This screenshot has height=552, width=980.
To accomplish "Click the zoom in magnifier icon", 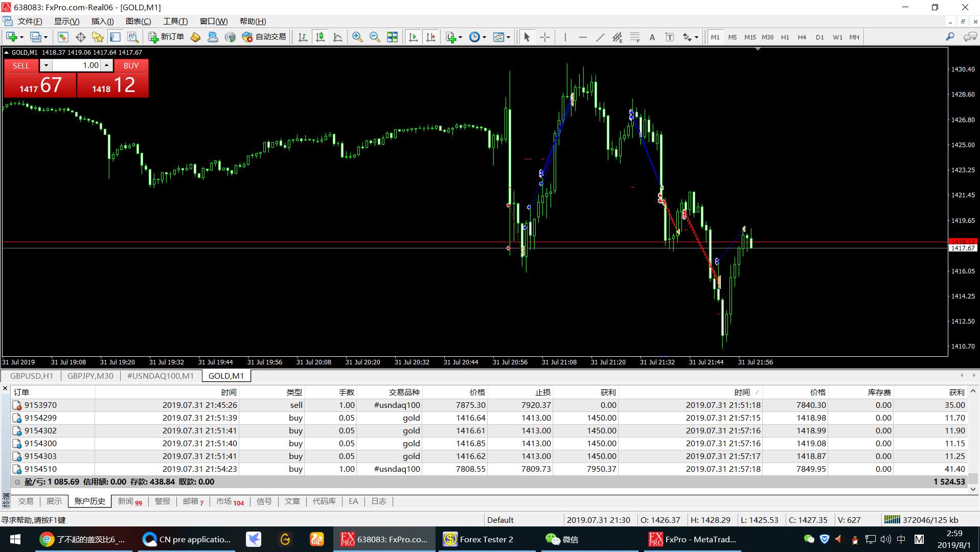I will (357, 37).
